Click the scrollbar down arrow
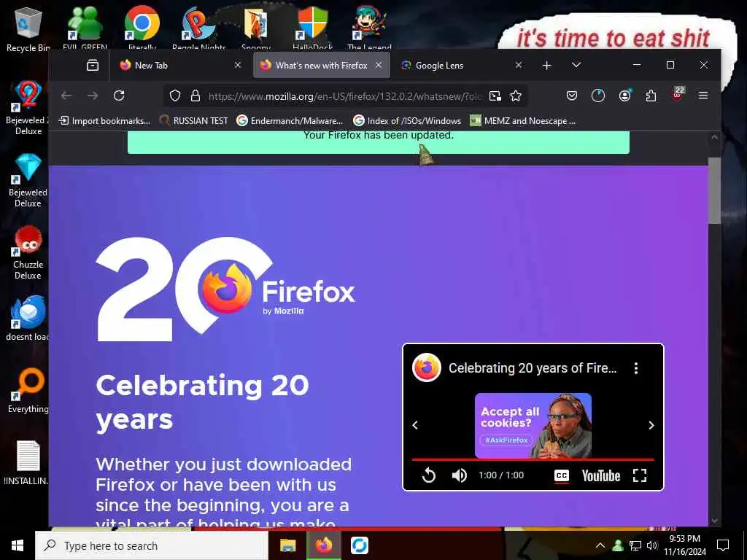The width and height of the screenshot is (747, 560). coord(714,521)
